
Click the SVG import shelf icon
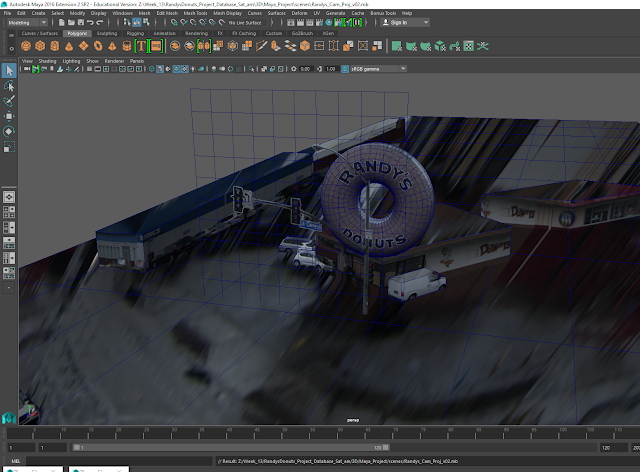[156, 46]
